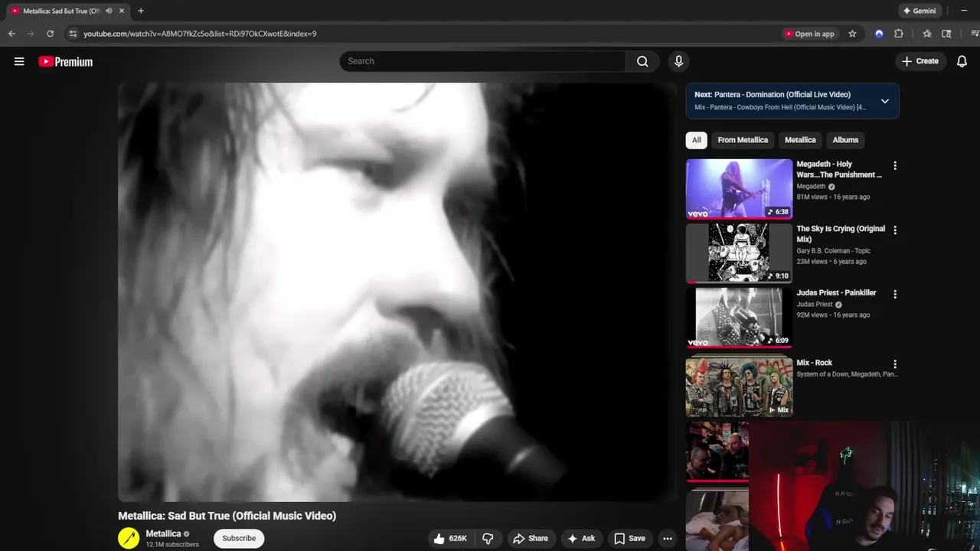Open options menu for Mix - Rock

pos(894,364)
